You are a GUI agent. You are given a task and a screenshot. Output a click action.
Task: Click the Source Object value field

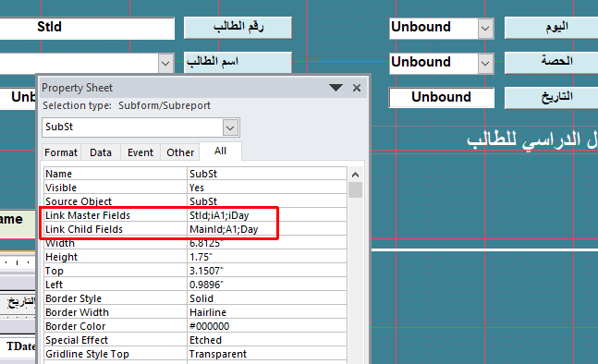[267, 201]
